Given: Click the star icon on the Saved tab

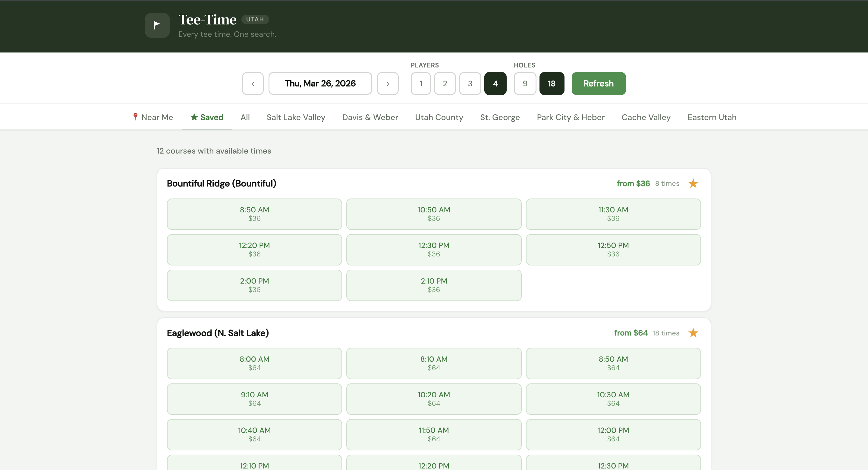Looking at the screenshot, I should [x=194, y=117].
